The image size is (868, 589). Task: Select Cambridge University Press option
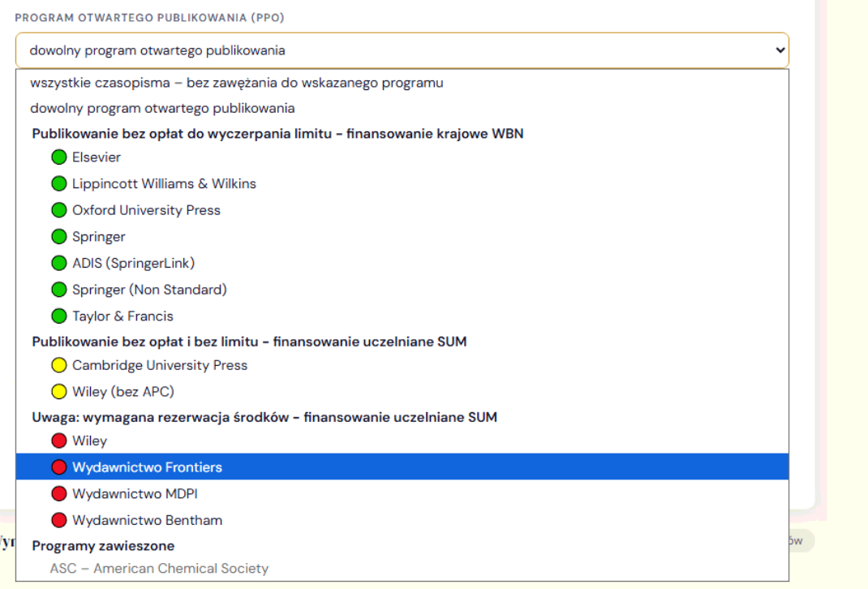coord(402,365)
